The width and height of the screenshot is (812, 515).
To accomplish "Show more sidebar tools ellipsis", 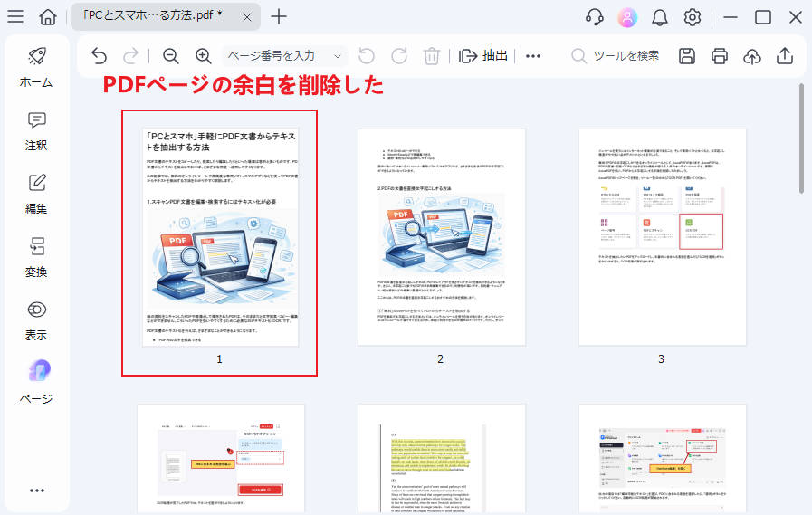I will (x=37, y=491).
